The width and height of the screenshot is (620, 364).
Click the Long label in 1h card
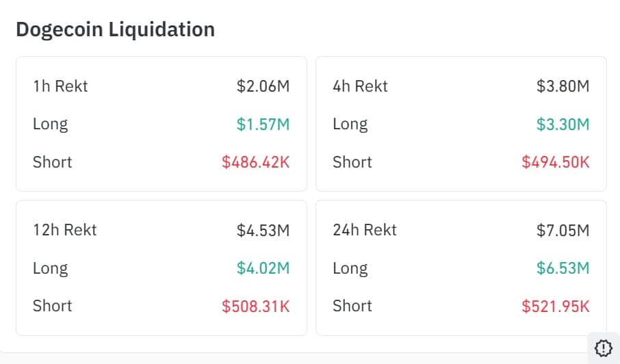click(x=50, y=125)
